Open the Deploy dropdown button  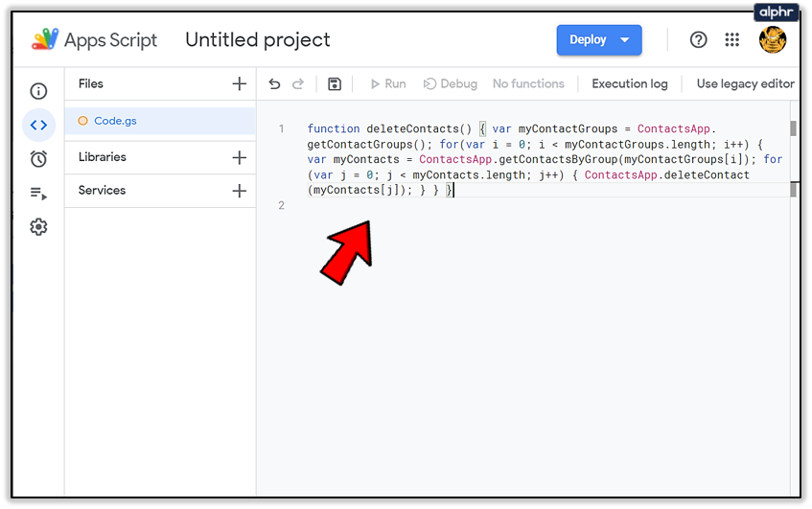pos(599,40)
